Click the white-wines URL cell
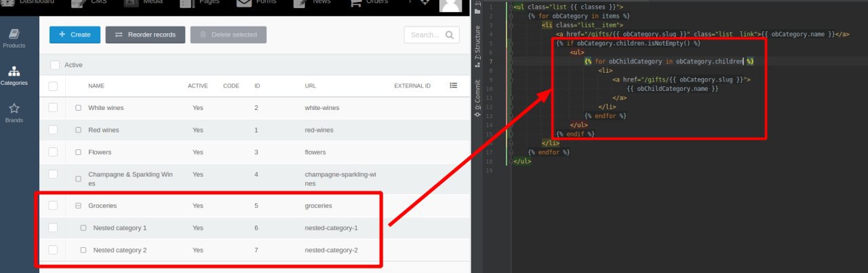The width and height of the screenshot is (868, 273). (x=322, y=108)
